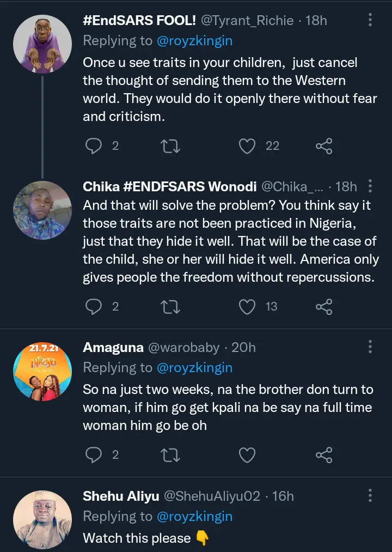Reply to Tyrant_Richie's tweet

pyautogui.click(x=94, y=145)
